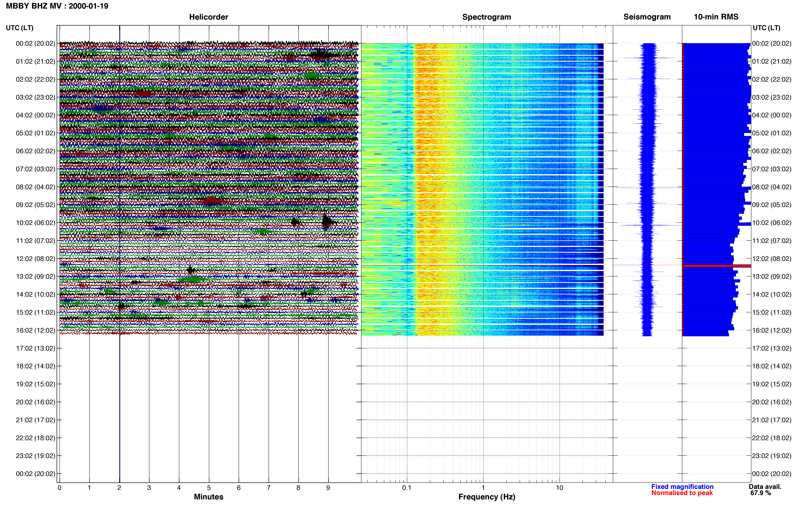
Task: Click the '8' tick on the Minutes axis
Action: pyautogui.click(x=298, y=487)
